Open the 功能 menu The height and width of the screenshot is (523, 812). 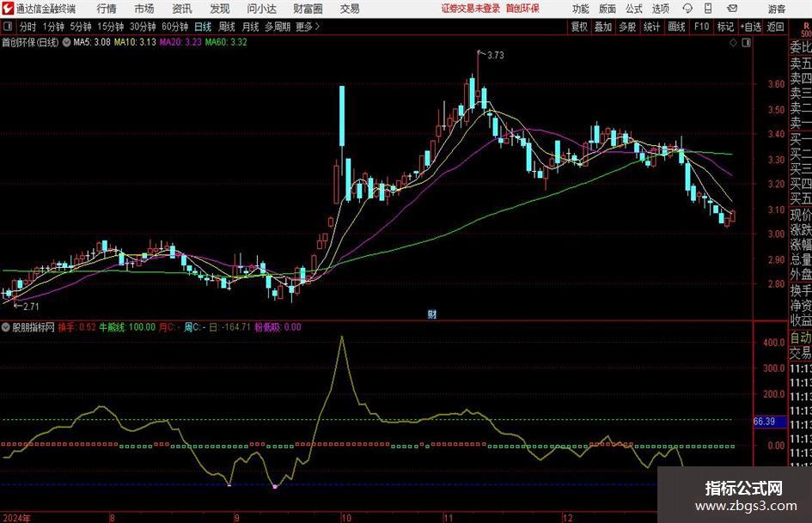point(581,9)
